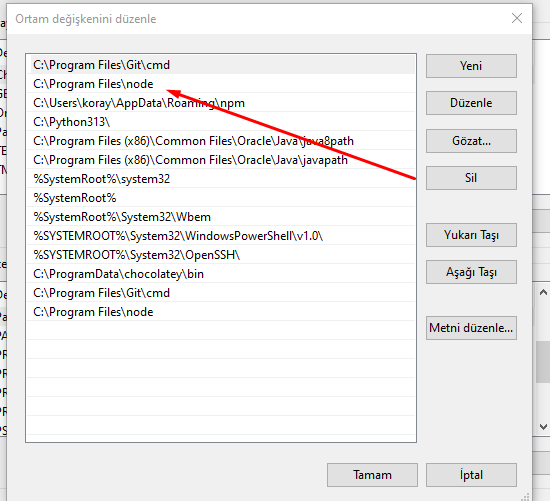Select %SystemRoot%\System32\Wbem entry

coord(221,217)
